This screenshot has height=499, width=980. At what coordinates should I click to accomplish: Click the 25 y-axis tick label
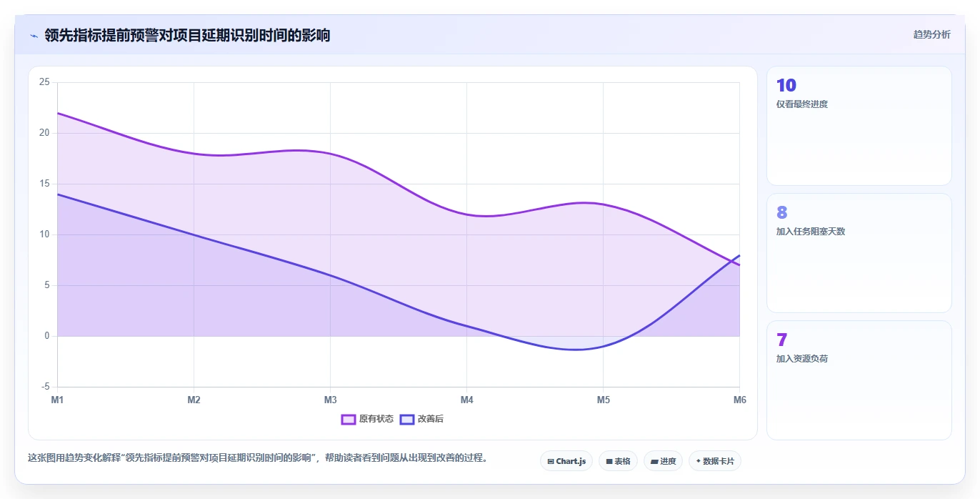(x=44, y=82)
